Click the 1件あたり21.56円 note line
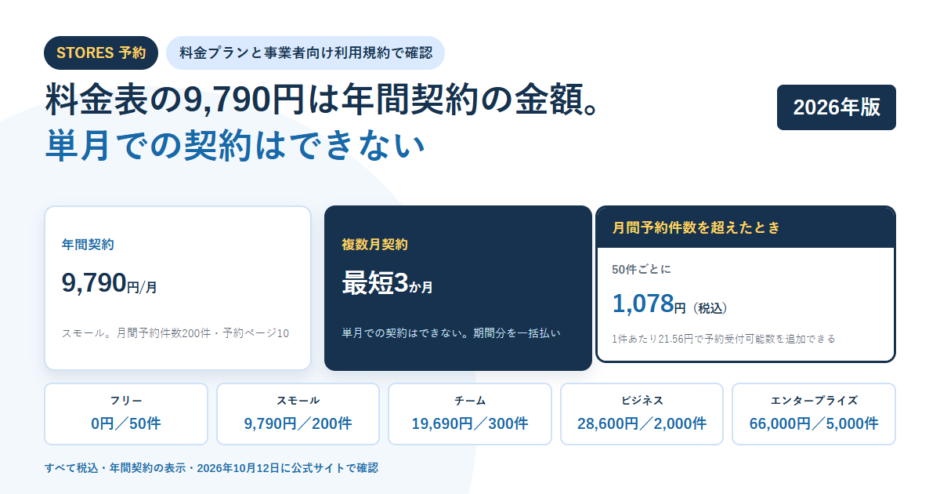940x494 pixels. [x=723, y=339]
